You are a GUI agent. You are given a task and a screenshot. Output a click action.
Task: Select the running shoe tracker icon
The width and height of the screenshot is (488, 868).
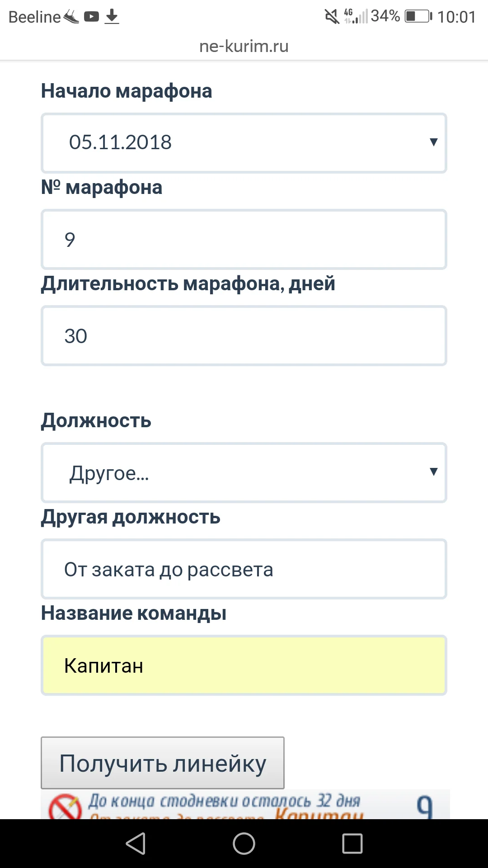pyautogui.click(x=71, y=16)
